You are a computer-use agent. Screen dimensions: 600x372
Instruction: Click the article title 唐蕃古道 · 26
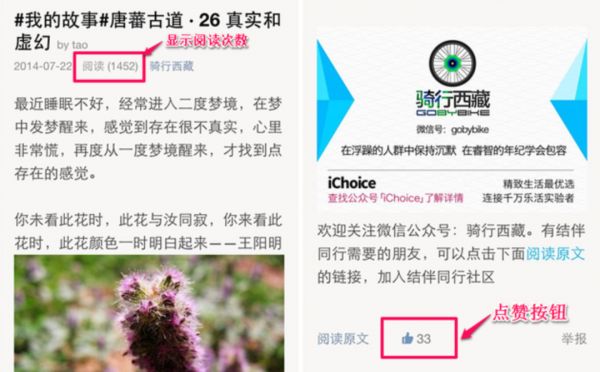pos(165,20)
